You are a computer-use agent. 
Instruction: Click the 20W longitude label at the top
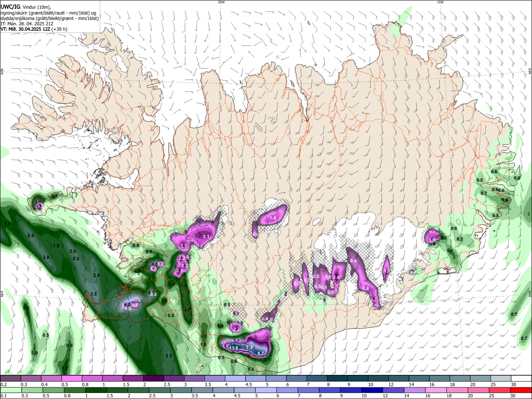click(221, 2)
